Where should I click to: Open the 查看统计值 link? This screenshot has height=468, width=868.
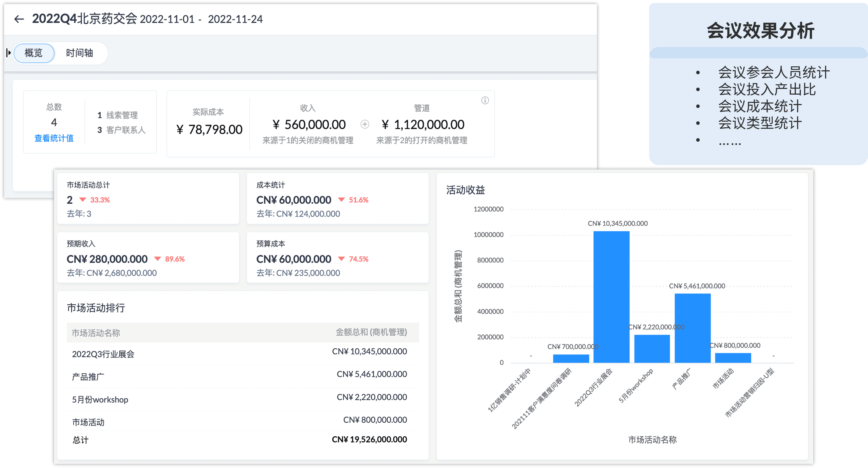pos(54,138)
